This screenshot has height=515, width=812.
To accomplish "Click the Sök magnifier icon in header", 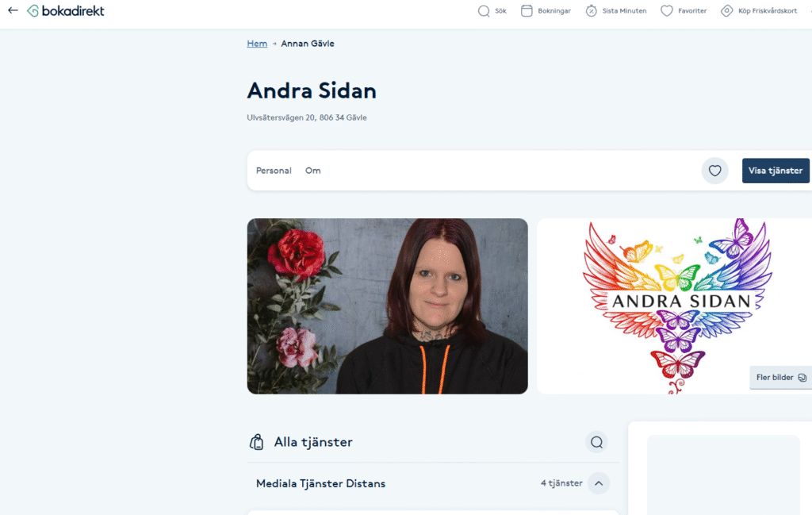I will pos(484,11).
